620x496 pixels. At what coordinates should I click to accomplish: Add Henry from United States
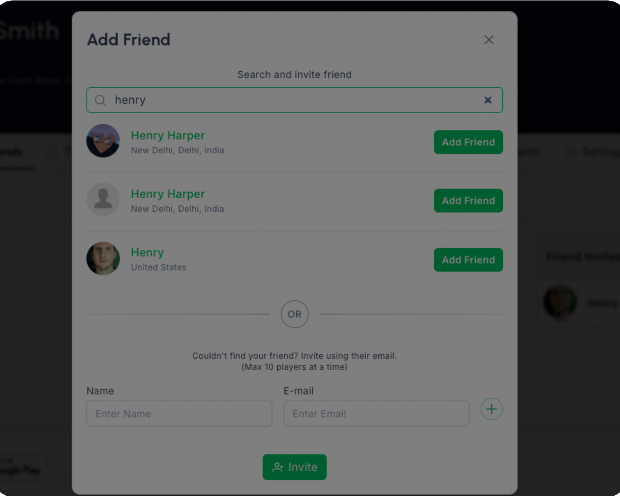468,260
